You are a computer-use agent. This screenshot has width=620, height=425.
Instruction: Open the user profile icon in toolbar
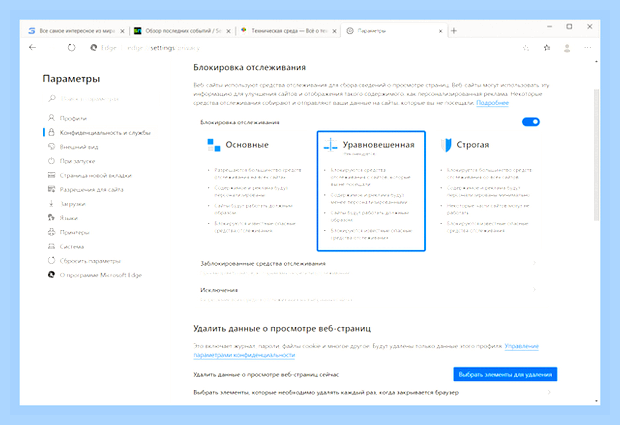[567, 48]
